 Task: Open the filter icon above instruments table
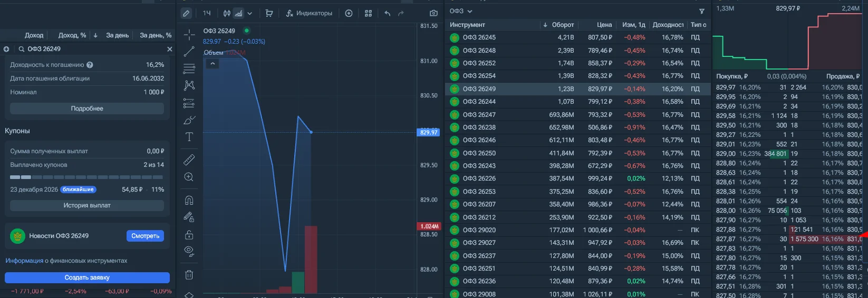701,11
